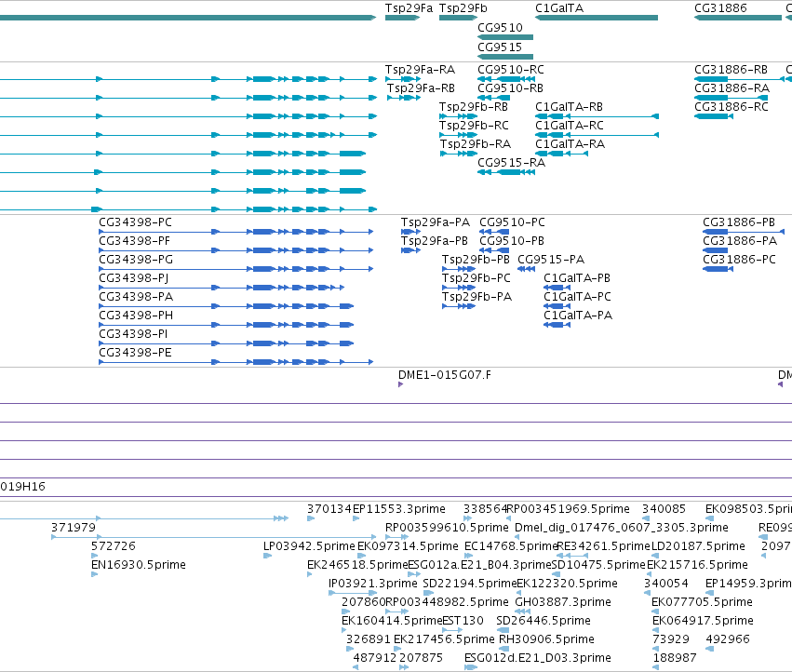
Task: Select EST LD20187.5prime
Action: click(698, 546)
